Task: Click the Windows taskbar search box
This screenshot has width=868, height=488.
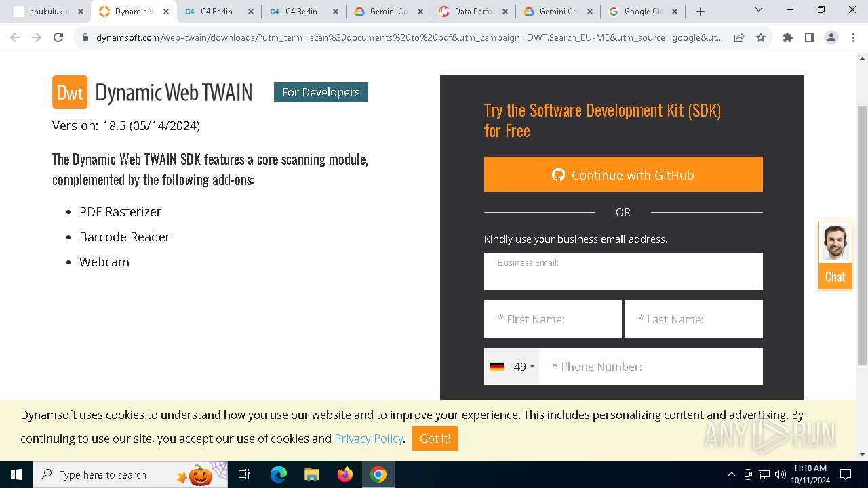Action: pos(131,474)
